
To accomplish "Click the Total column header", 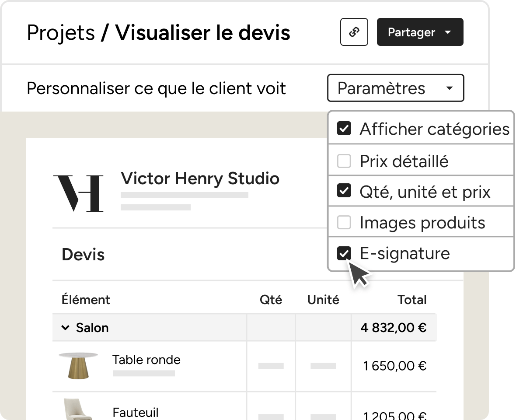I will (x=411, y=300).
